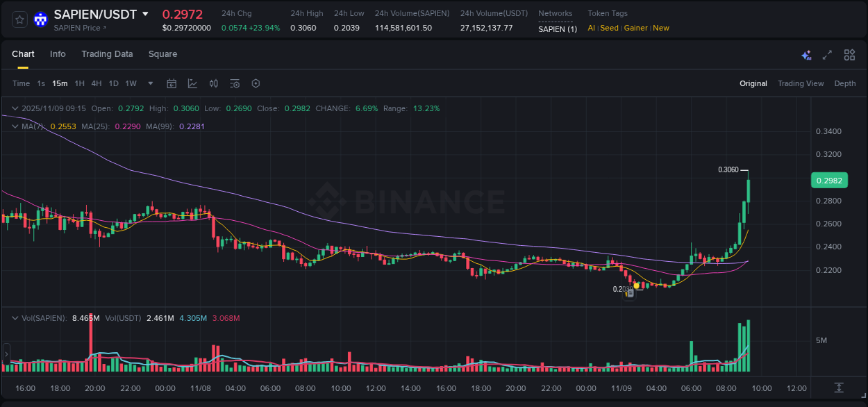Open the chart settings hexagon icon
This screenshot has width=868, height=407.
coord(255,83)
